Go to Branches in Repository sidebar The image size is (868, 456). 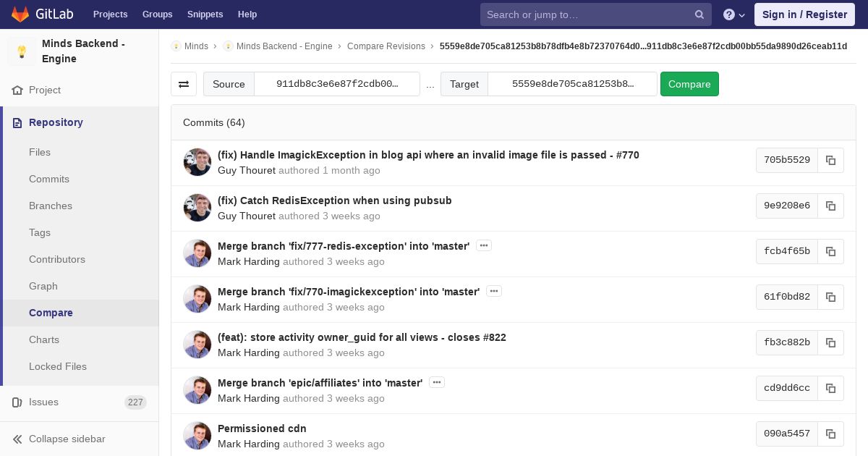(51, 206)
